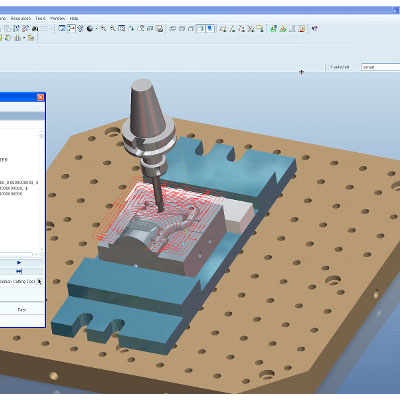Click the Refit to screen icon
This screenshot has width=400, height=400.
point(122,28)
